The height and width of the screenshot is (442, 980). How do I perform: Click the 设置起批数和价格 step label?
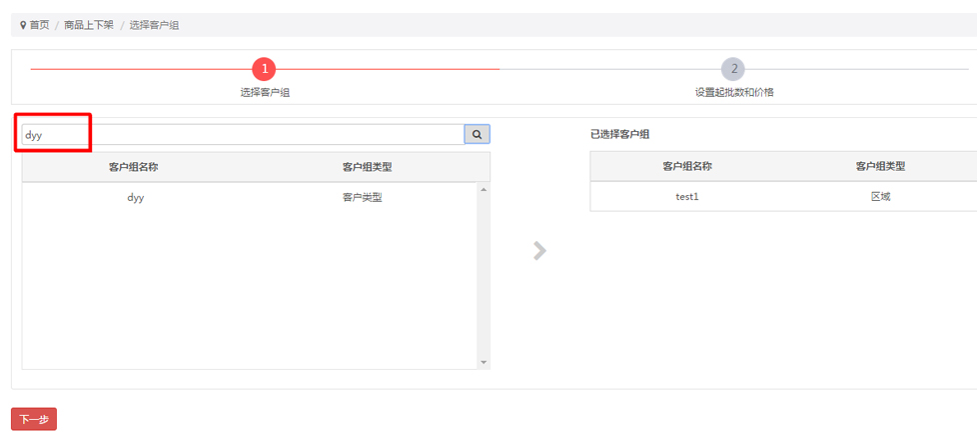[733, 92]
